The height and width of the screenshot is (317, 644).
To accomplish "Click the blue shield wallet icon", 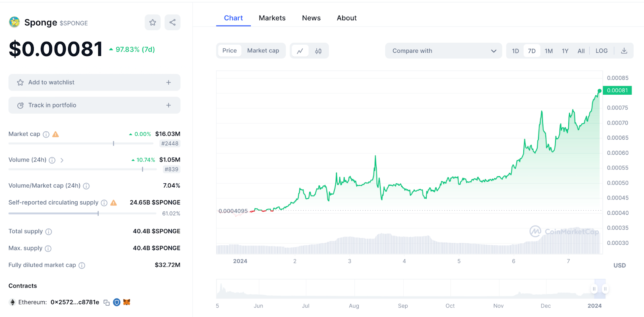I will coord(117,302).
